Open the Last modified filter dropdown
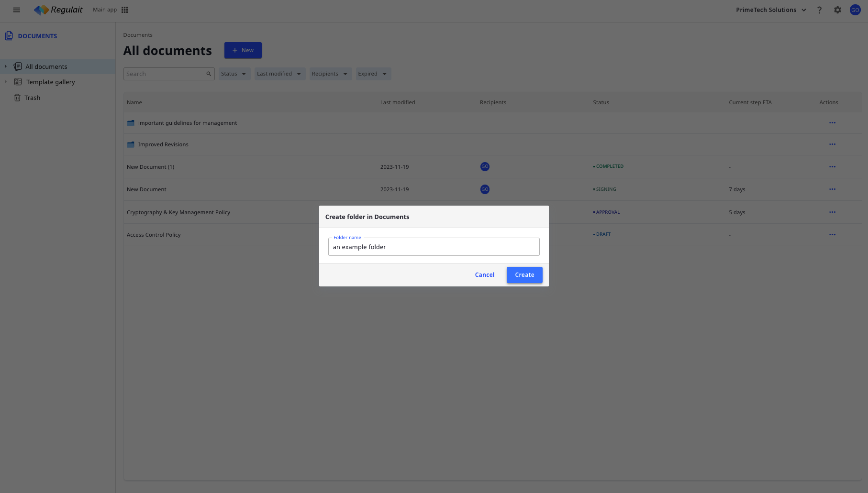This screenshot has height=493, width=868. 279,74
